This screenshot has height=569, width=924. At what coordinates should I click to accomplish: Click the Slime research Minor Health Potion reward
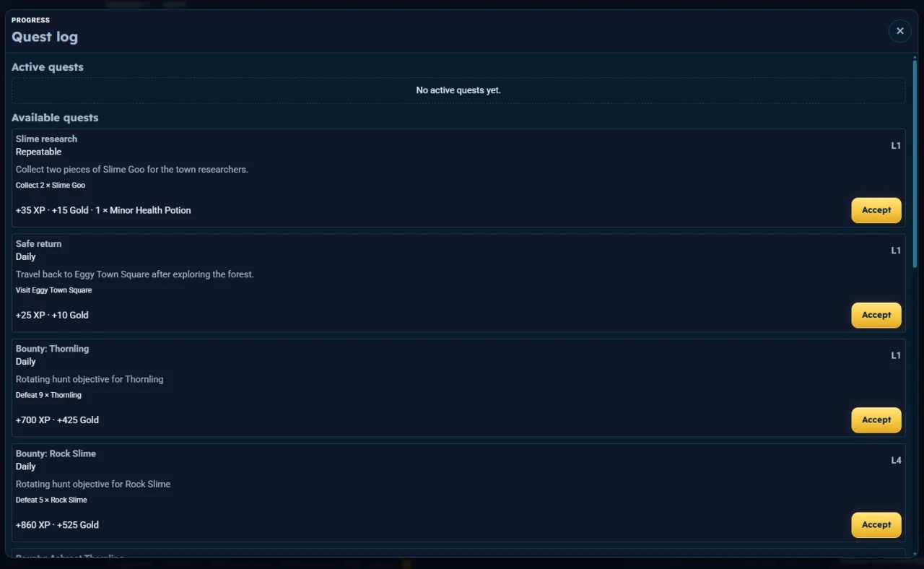pyautogui.click(x=143, y=210)
